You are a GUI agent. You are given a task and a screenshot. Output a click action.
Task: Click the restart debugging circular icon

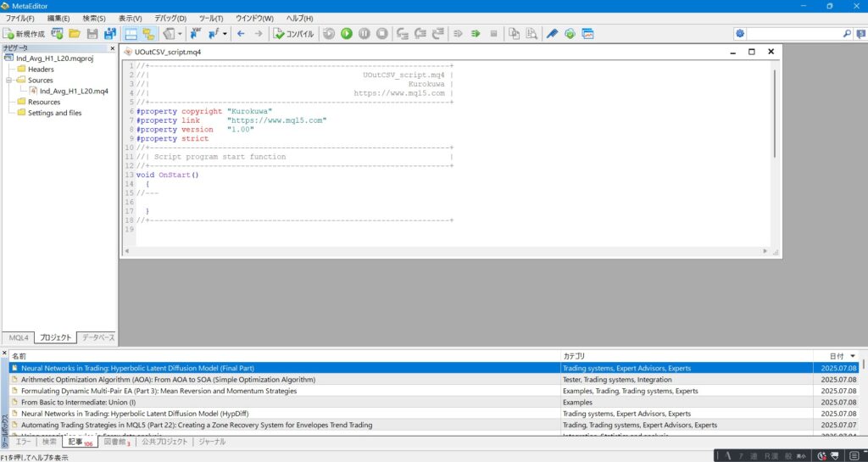tap(329, 34)
